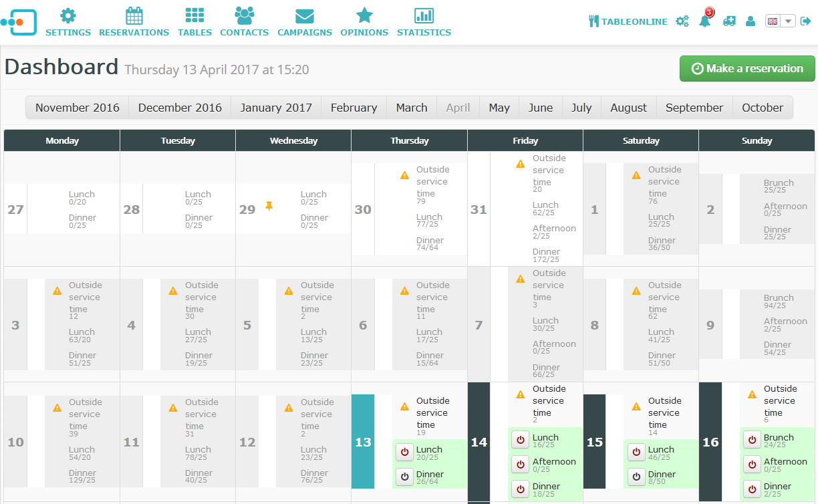The width and height of the screenshot is (818, 504).
Task: Toggle Brunch service power button on Sunday 16
Action: [x=752, y=440]
